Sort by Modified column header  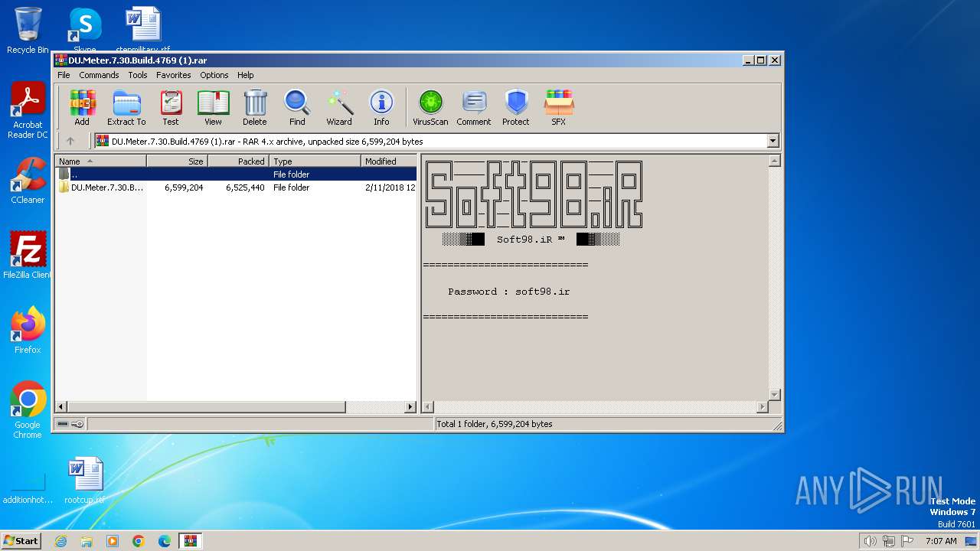click(389, 161)
